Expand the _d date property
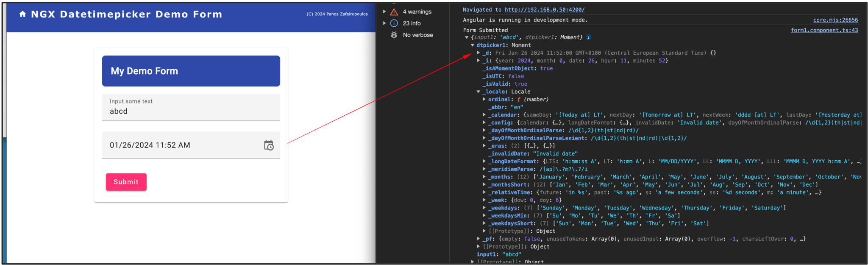 point(479,53)
